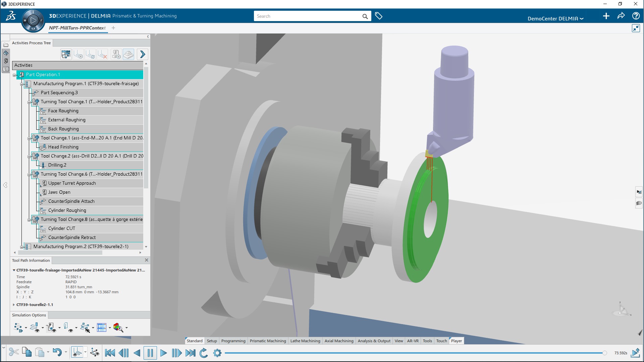Click the tag icon beside the search bar
The width and height of the screenshot is (644, 362).
[379, 16]
